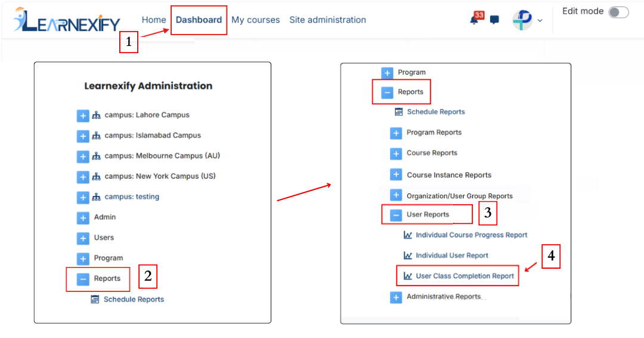Click the Individual User Report chart icon

pos(408,256)
